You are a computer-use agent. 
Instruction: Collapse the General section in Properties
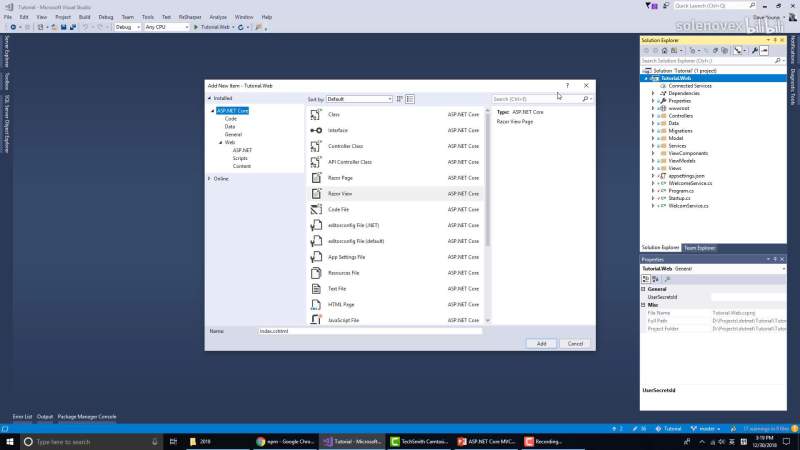(x=644, y=289)
